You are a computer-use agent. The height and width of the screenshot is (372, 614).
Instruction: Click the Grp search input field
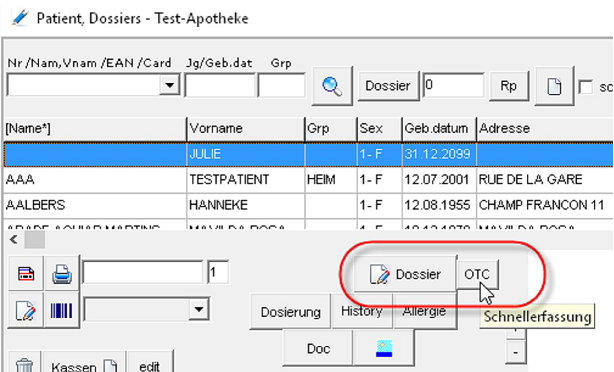point(281,85)
